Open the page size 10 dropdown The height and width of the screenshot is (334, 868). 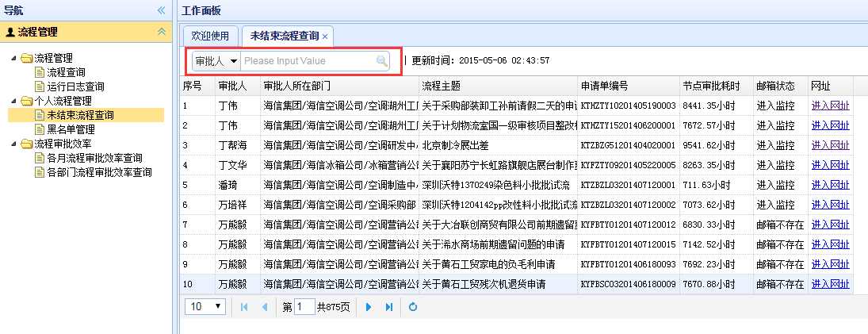pyautogui.click(x=205, y=306)
